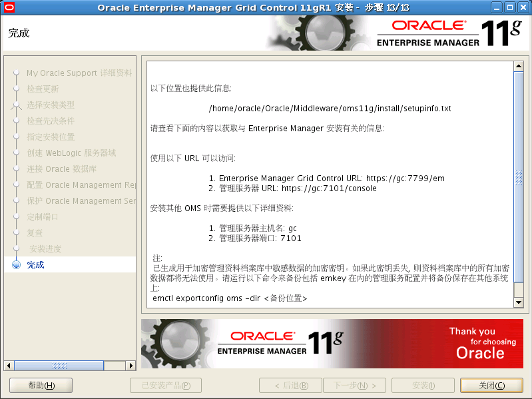532x399 pixels.
Task: Click the title bar close X button
Action: tap(523, 7)
